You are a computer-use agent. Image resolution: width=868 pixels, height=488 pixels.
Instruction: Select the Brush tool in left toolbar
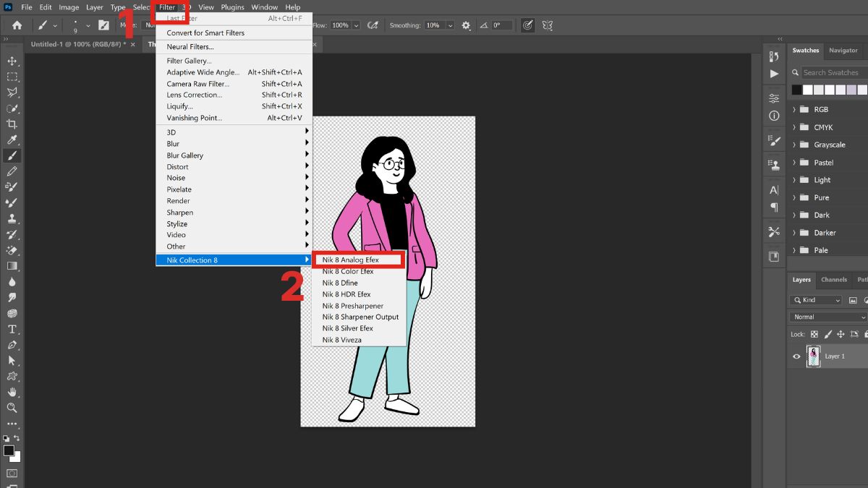click(x=12, y=155)
